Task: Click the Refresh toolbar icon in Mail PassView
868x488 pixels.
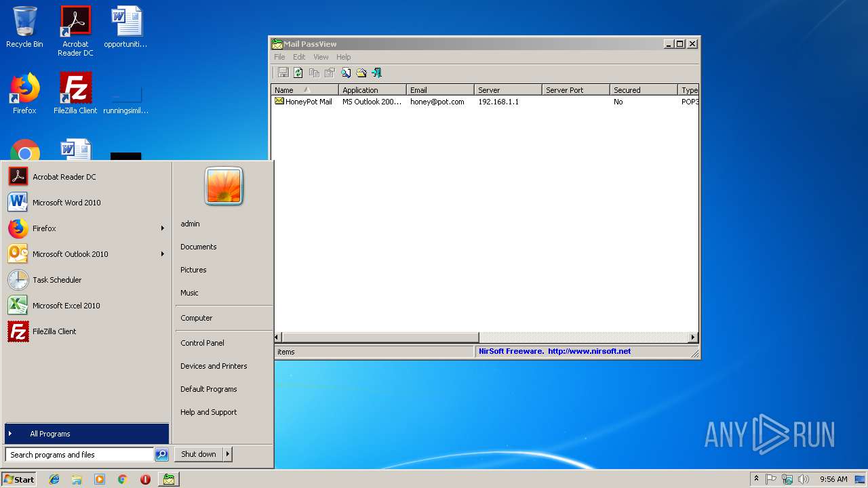Action: [x=298, y=73]
